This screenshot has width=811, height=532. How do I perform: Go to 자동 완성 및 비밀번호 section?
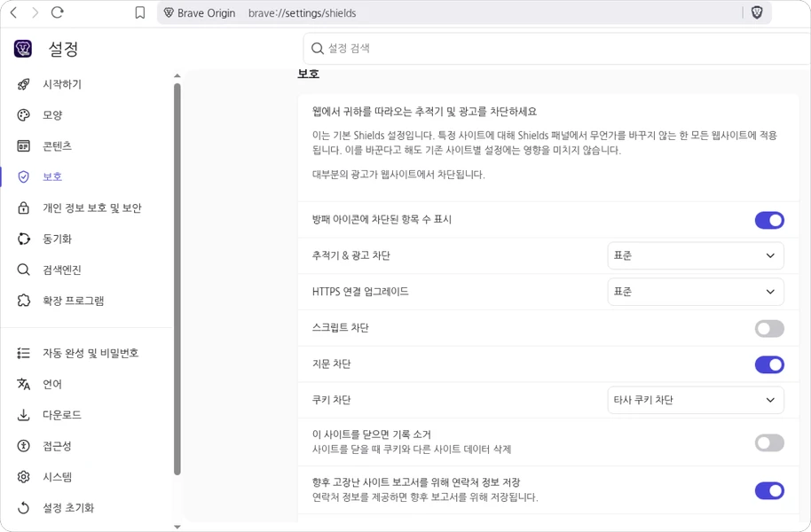click(x=91, y=353)
